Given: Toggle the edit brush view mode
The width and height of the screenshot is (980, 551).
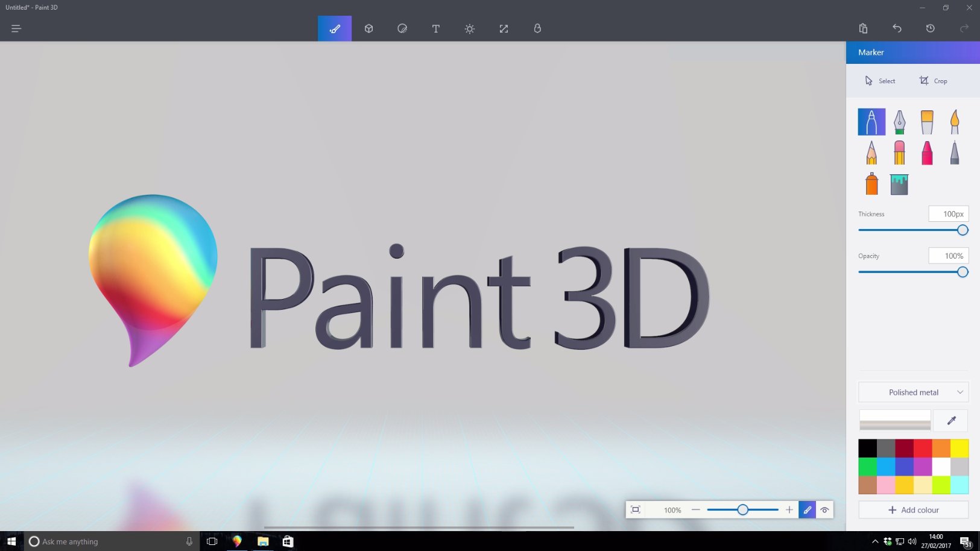Looking at the screenshot, I should coord(807,510).
